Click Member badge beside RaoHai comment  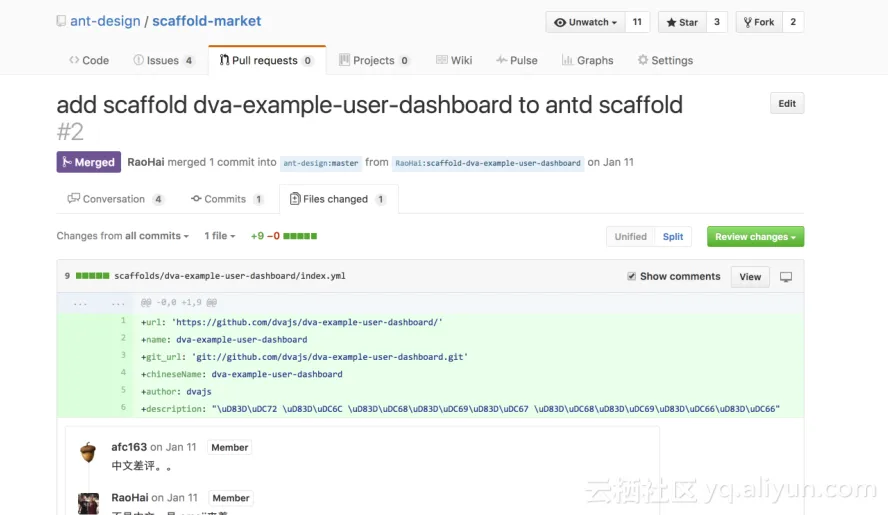230,498
